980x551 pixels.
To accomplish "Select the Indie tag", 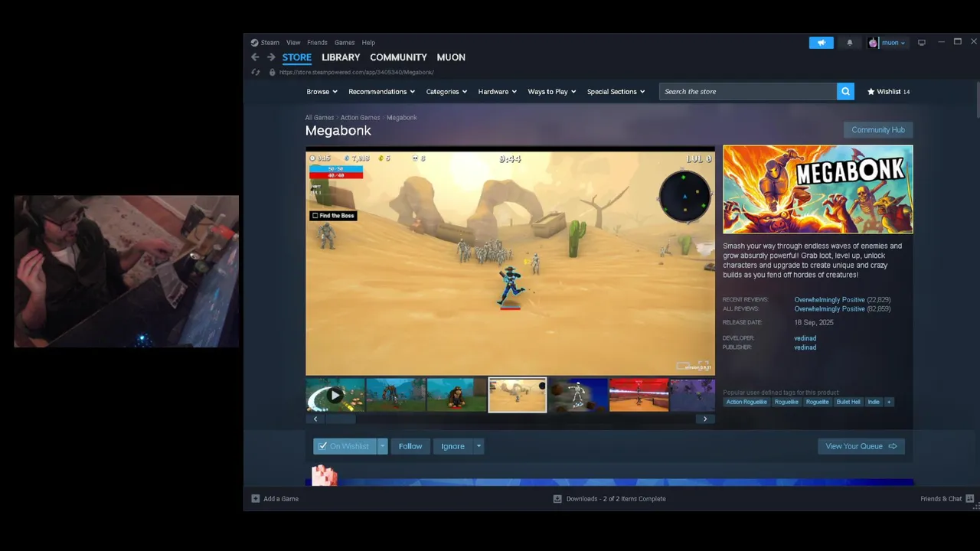I will (x=874, y=402).
